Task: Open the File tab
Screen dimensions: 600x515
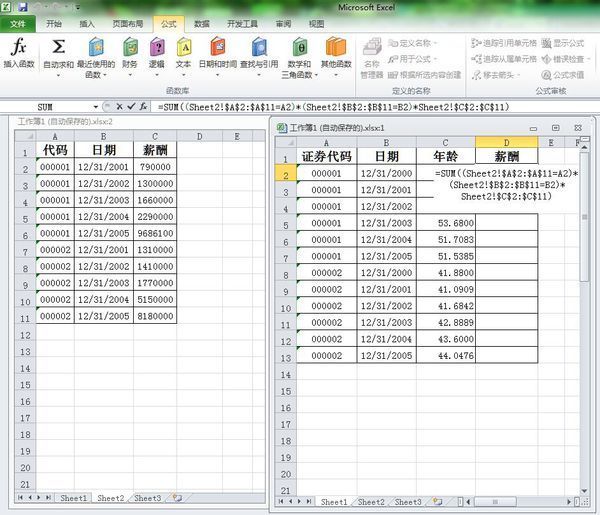Action: point(18,24)
